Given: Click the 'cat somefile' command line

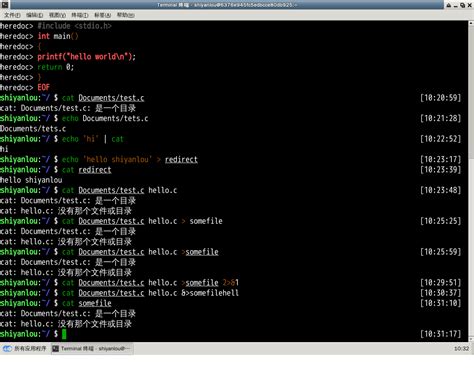Looking at the screenshot, I should pos(87,303).
